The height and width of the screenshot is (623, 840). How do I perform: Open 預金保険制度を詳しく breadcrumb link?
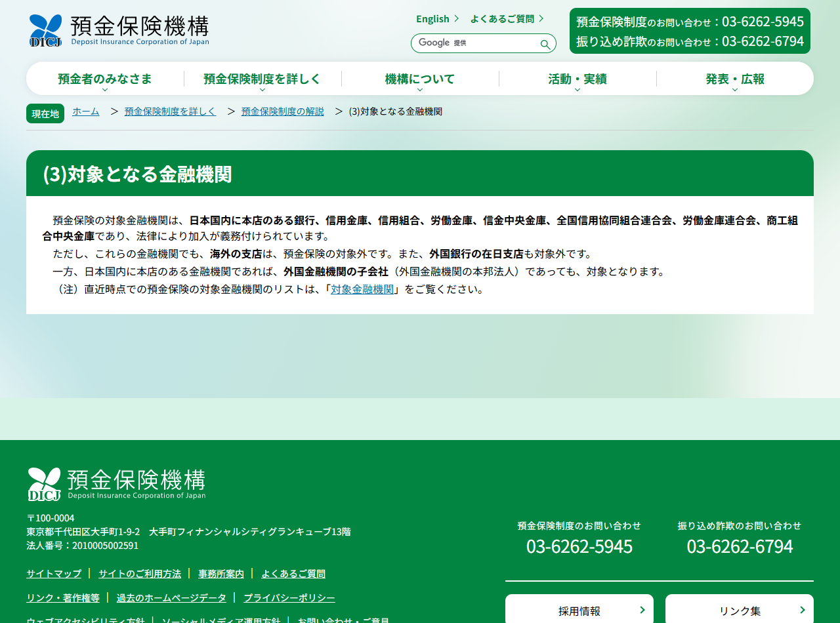[170, 111]
